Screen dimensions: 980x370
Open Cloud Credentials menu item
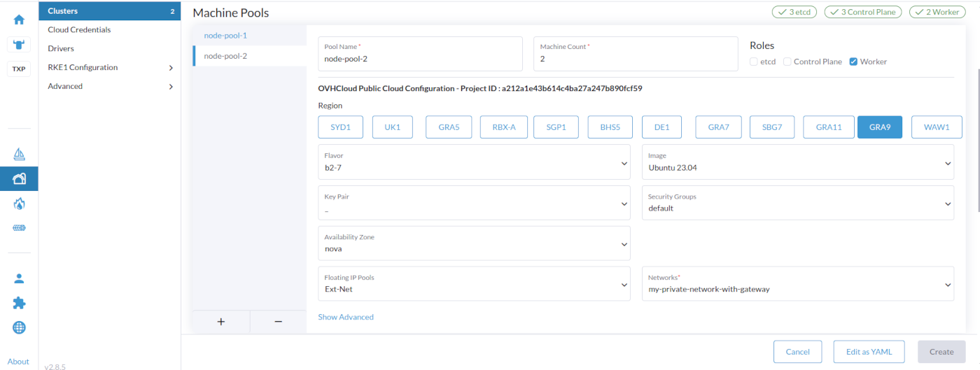(79, 30)
